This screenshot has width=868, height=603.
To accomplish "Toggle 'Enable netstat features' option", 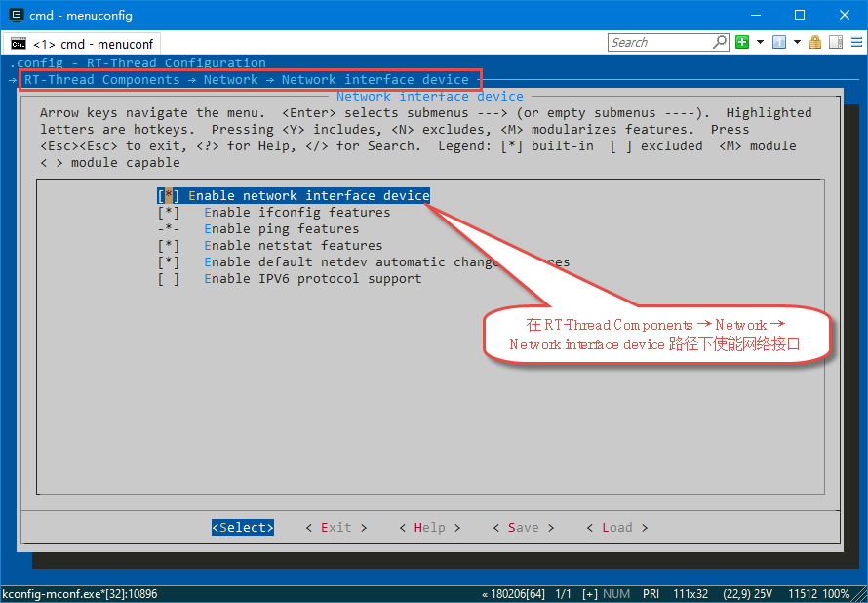I will point(269,246).
